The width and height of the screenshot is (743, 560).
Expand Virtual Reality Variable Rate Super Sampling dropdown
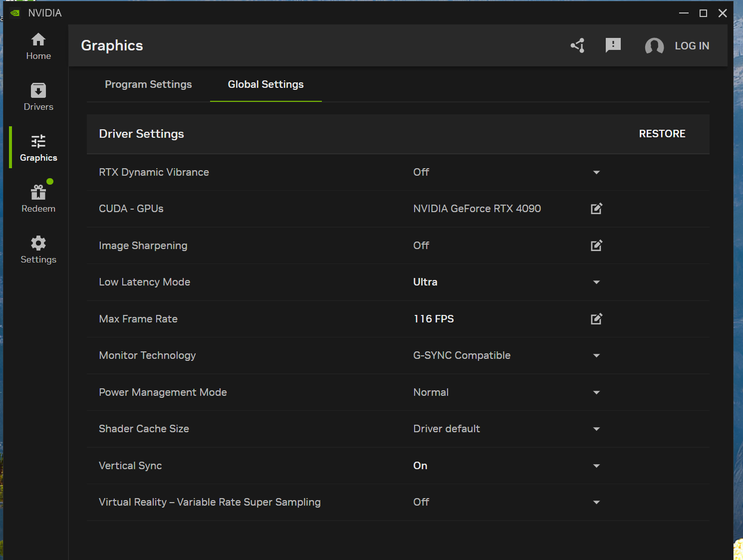[596, 502]
